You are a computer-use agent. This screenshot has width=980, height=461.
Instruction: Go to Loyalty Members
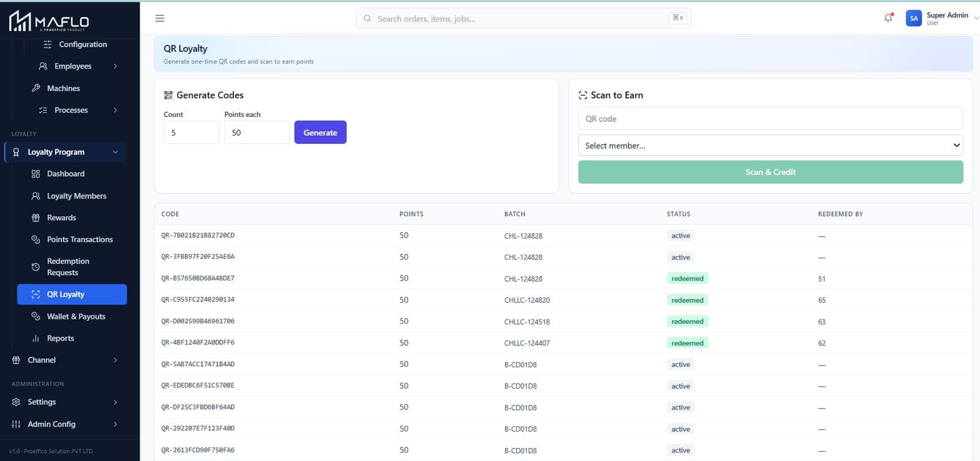pos(77,196)
